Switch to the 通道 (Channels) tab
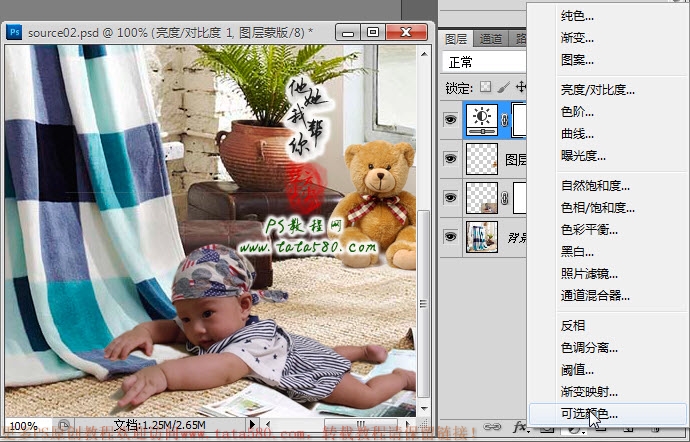690x442 pixels. tap(491, 39)
